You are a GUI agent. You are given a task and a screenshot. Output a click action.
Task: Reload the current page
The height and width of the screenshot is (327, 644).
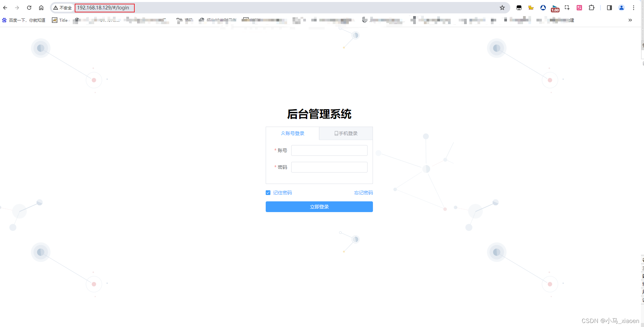pos(29,7)
